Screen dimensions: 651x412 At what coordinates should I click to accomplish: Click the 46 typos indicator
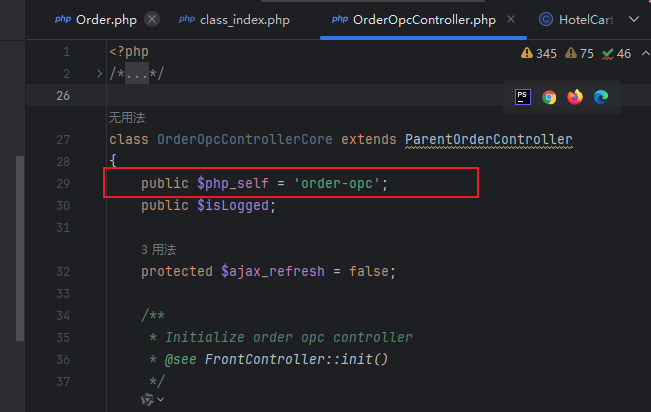click(617, 54)
